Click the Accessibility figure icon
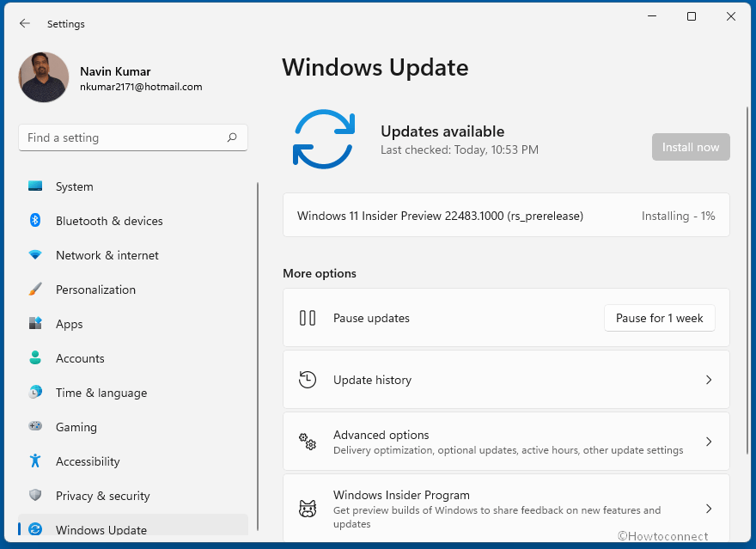The width and height of the screenshot is (756, 549). coord(35,461)
